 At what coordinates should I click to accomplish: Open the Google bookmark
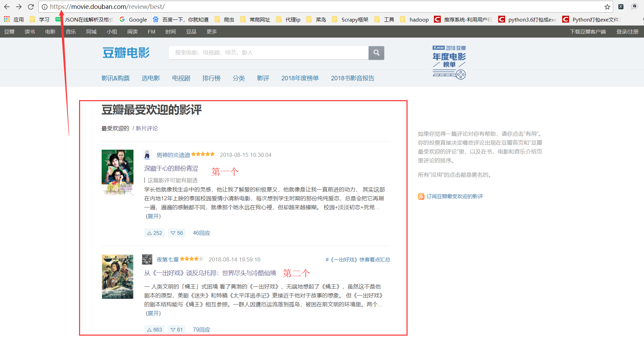click(x=133, y=19)
